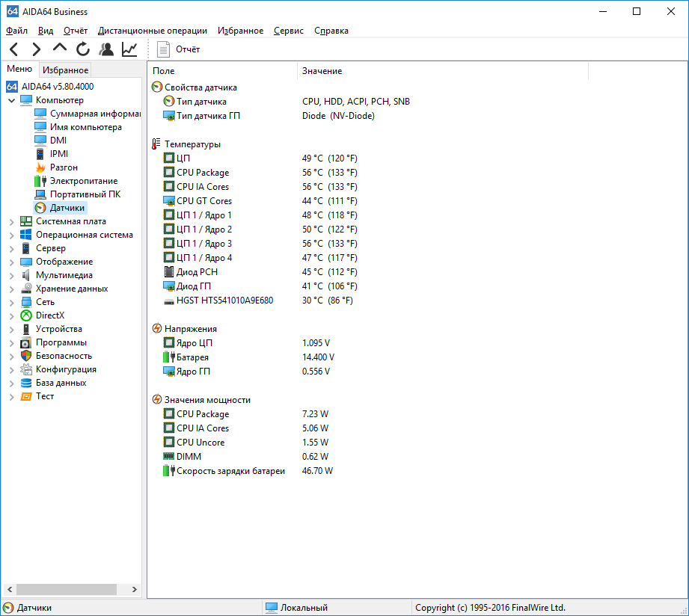Go up one level with the Up arrow
The image size is (689, 616).
coord(60,48)
